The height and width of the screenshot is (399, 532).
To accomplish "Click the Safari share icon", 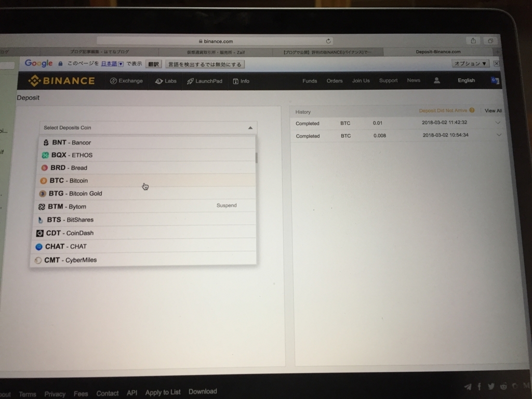I will click(473, 41).
